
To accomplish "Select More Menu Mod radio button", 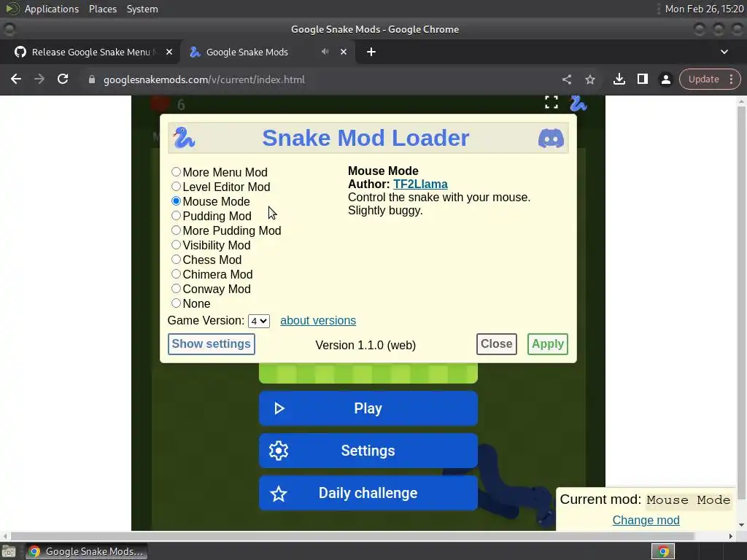I will pos(177,172).
